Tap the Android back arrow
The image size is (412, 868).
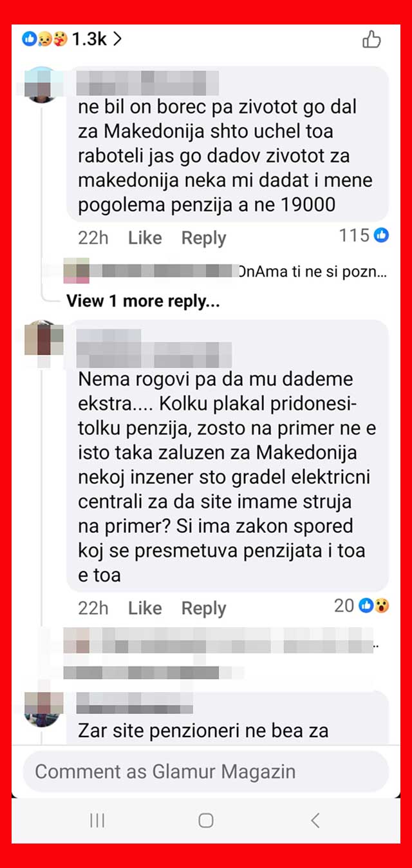(315, 820)
